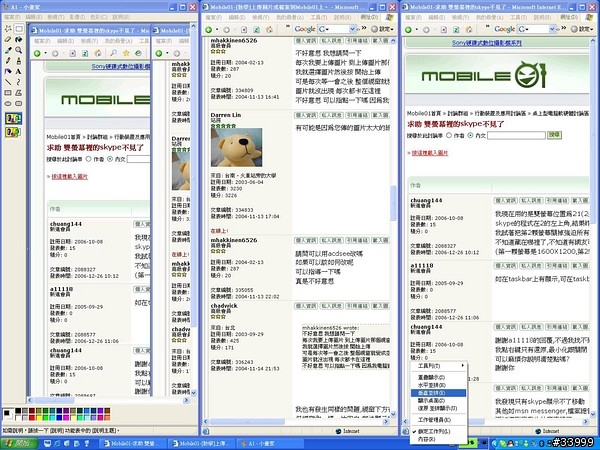Open Sony硬碟式數位攝影機系列 link in right window

point(487,43)
